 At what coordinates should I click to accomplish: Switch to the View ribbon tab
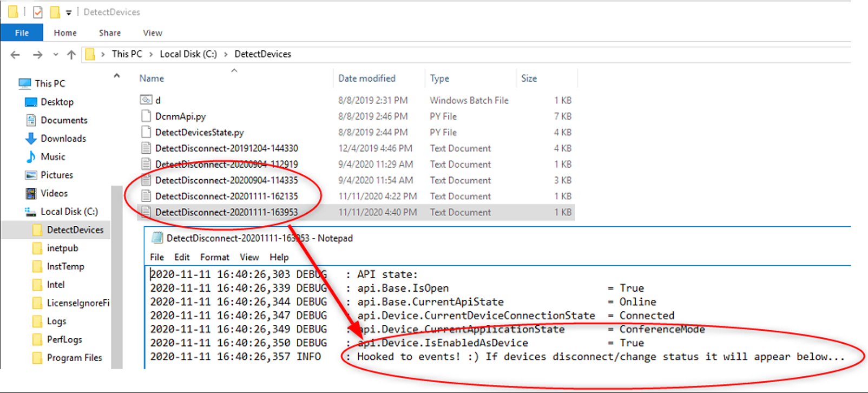152,33
